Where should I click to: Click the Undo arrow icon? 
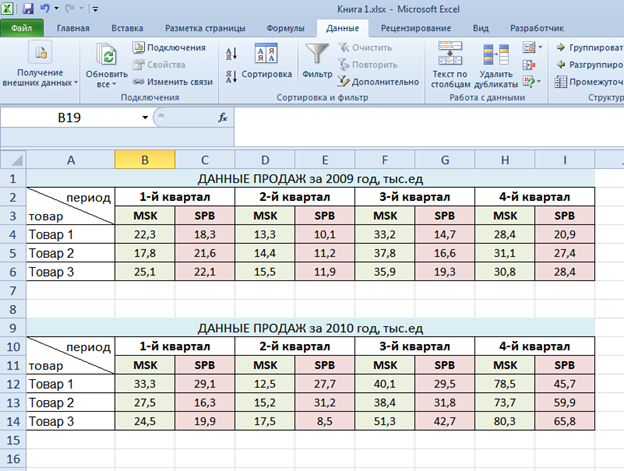pos(44,8)
